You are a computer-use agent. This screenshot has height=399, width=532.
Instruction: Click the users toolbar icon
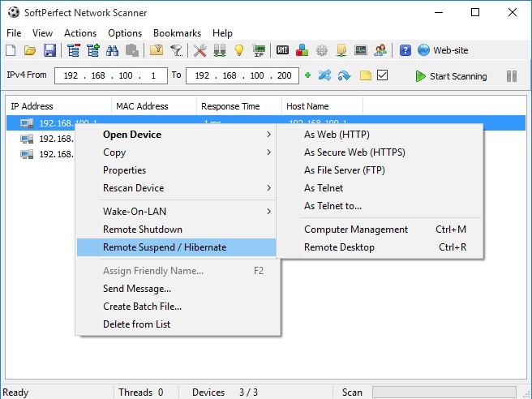click(x=380, y=50)
